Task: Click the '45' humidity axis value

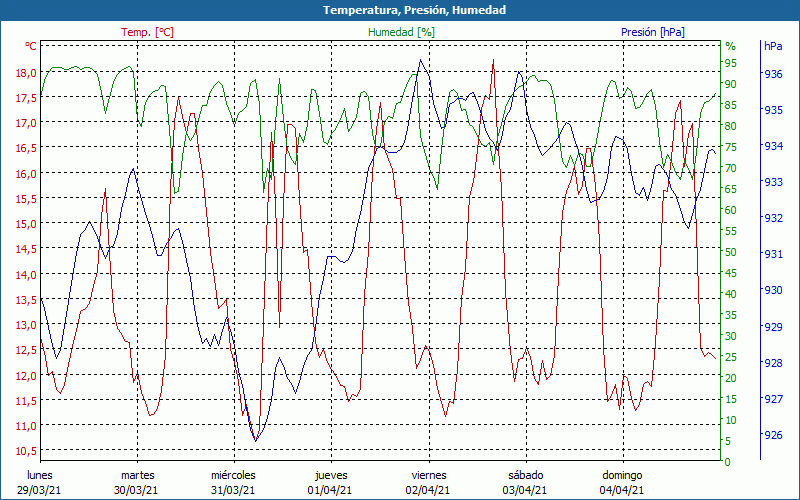Action: pos(731,273)
